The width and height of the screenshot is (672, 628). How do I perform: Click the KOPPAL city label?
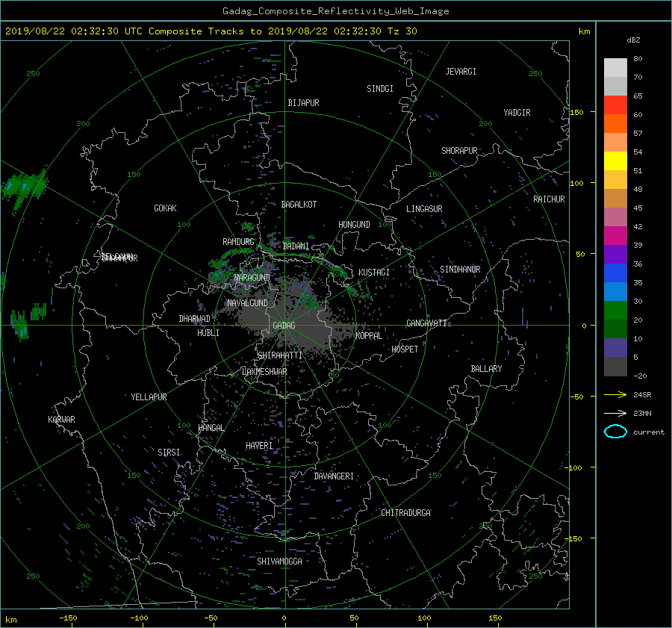pyautogui.click(x=369, y=336)
